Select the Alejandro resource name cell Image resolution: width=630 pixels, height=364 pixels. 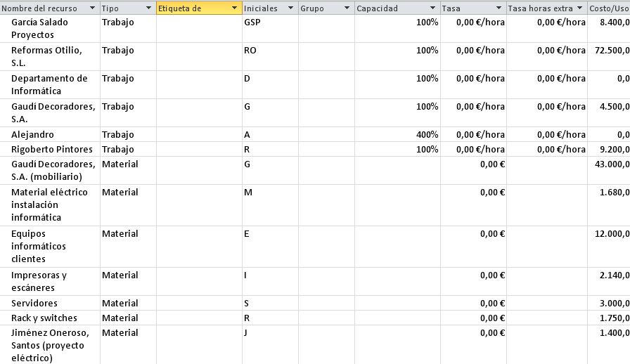tap(49, 134)
